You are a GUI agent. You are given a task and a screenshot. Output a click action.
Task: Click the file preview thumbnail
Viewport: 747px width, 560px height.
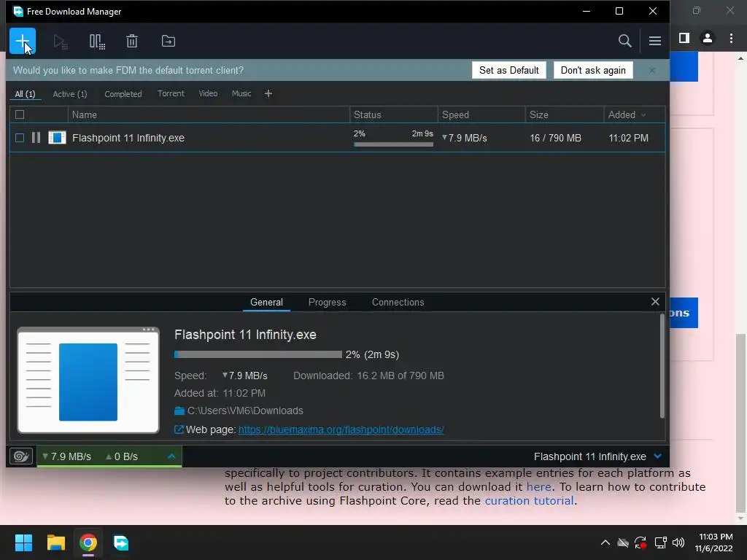click(88, 380)
